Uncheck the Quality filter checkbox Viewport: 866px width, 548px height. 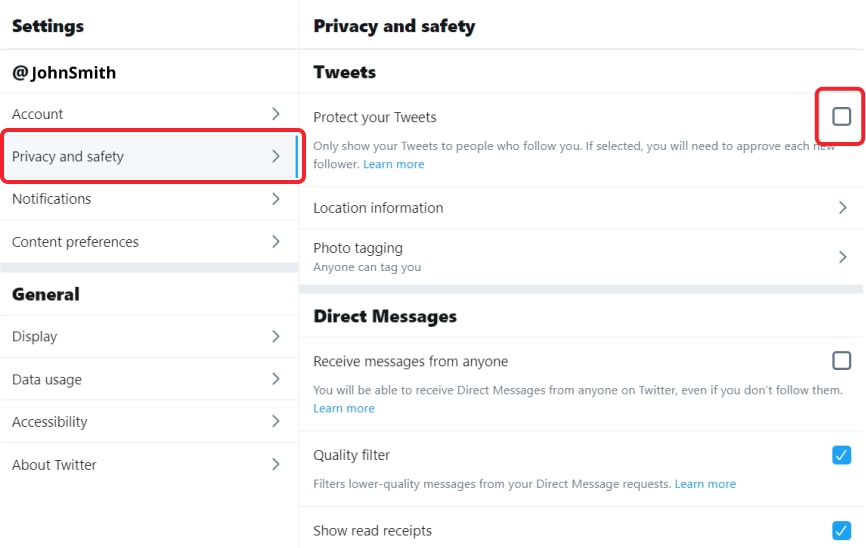tap(842, 455)
